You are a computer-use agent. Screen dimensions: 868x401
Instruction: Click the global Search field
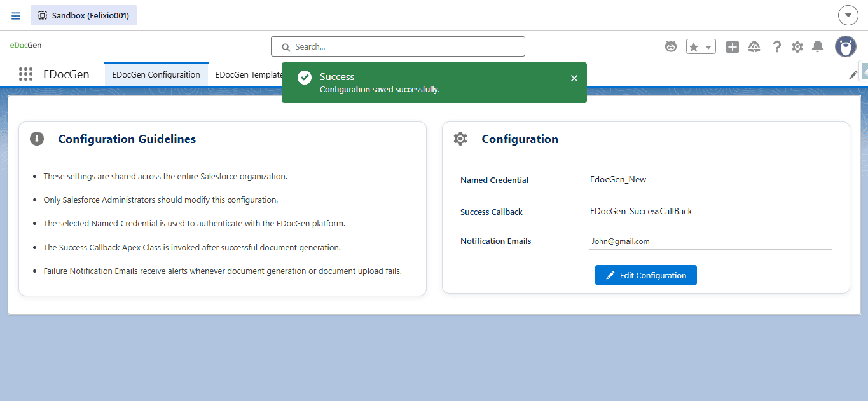[x=398, y=46]
